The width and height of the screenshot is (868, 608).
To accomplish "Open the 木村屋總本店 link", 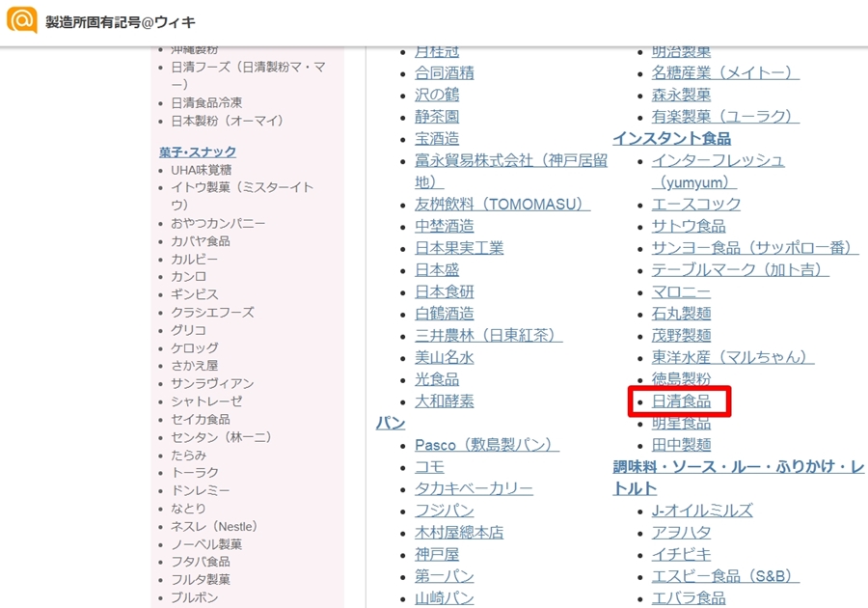I will tap(459, 532).
